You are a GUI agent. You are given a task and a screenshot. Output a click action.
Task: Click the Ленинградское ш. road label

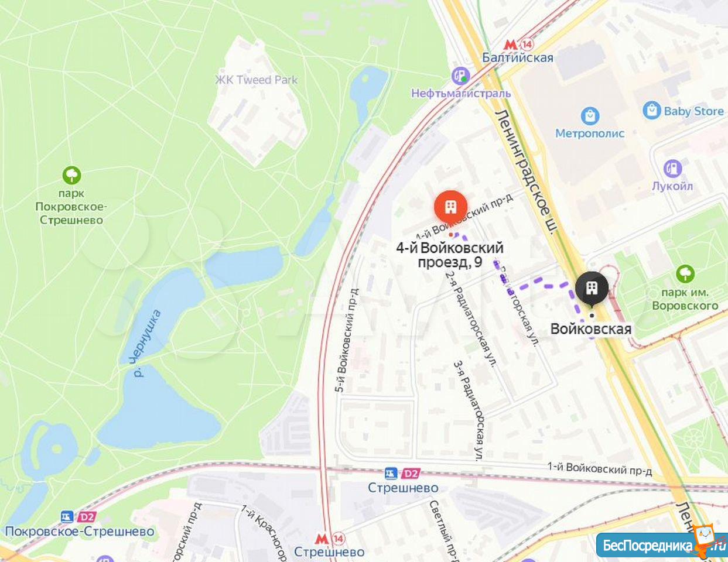coord(525,173)
